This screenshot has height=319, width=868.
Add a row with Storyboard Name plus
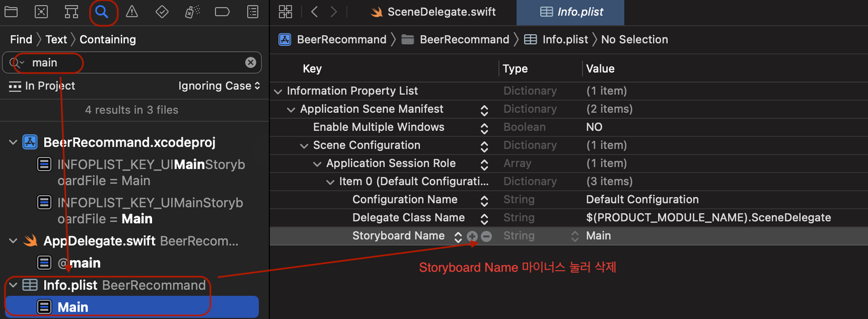coord(472,236)
